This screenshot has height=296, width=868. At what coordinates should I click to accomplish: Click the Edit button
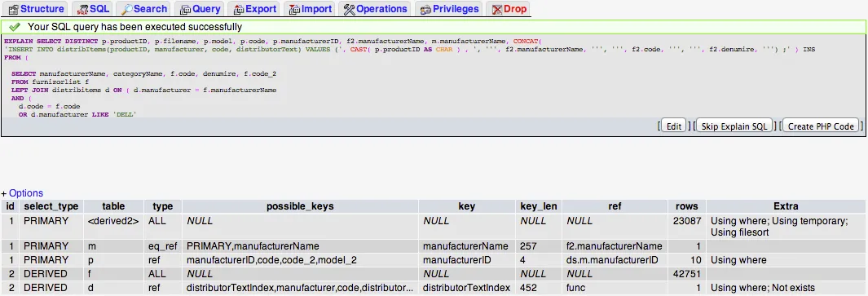pos(674,126)
